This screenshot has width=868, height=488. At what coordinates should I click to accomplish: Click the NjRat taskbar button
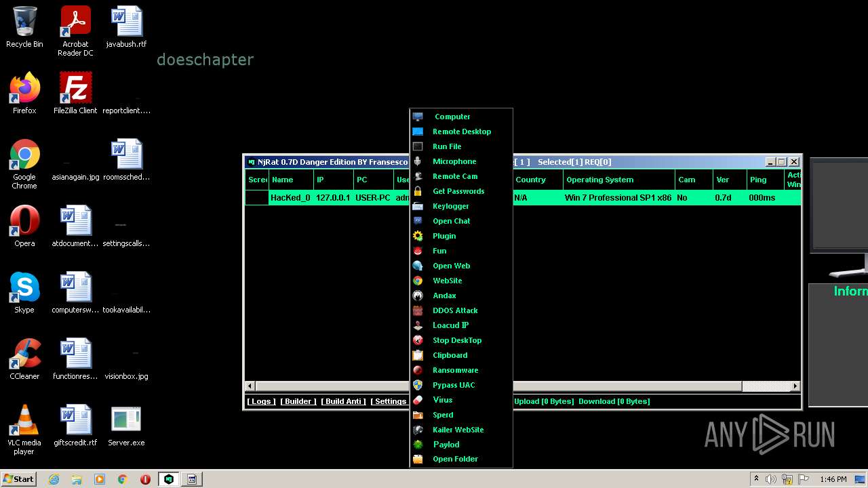pyautogui.click(x=169, y=479)
